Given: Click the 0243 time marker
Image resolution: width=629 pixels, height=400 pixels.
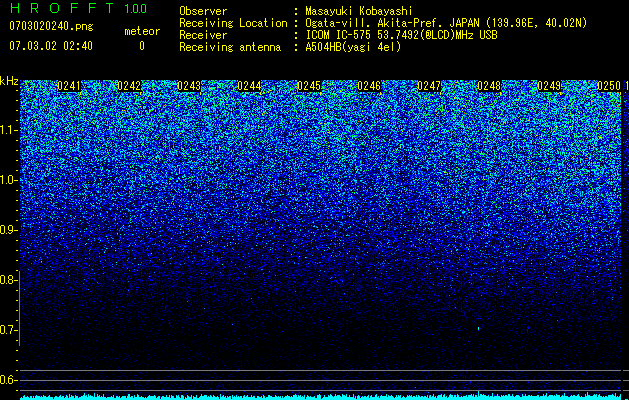Looking at the screenshot, I should [x=189, y=86].
